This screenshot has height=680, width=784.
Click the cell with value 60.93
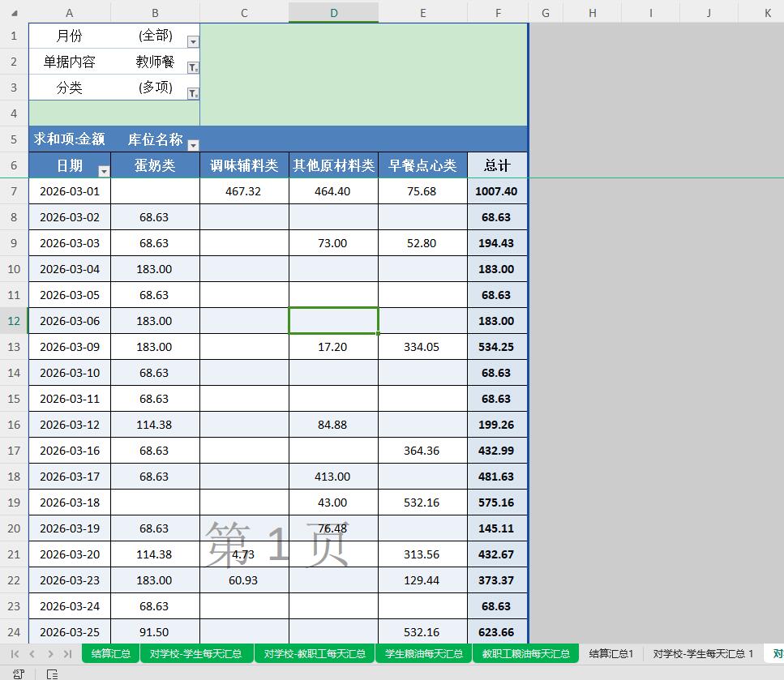(244, 580)
